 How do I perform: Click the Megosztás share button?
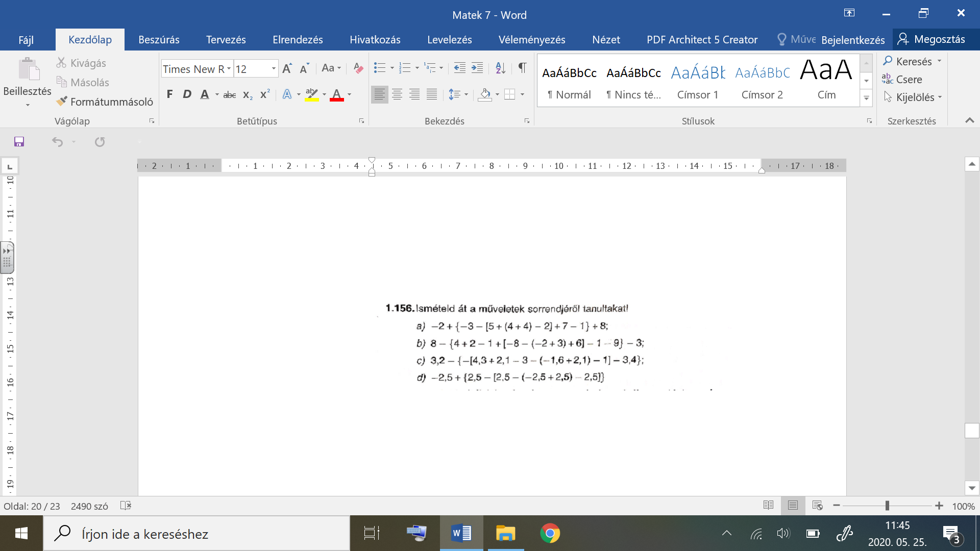(x=932, y=39)
